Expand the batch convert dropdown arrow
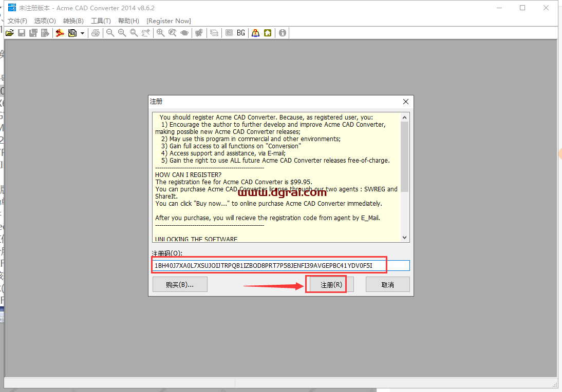Viewport: 562px width, 392px height. (x=82, y=33)
